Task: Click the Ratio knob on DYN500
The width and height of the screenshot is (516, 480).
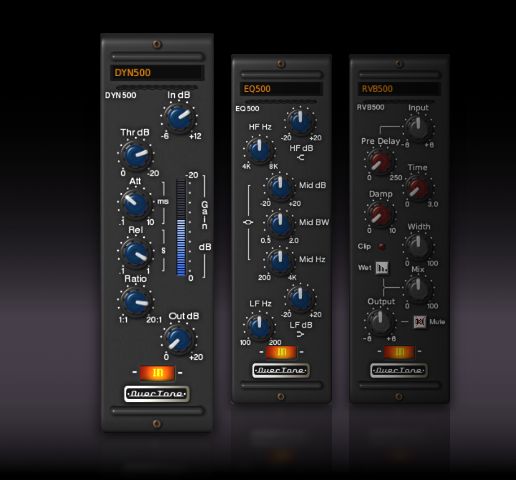Action: (x=135, y=302)
